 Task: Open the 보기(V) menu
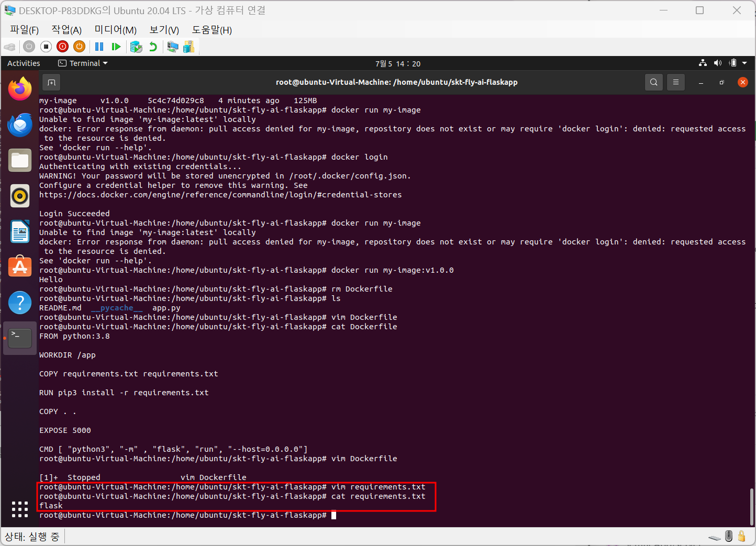pos(164,30)
